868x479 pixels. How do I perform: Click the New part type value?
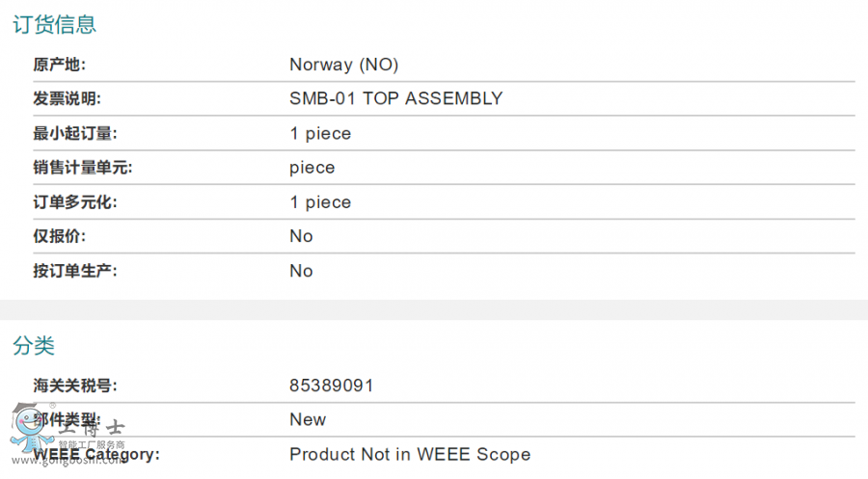[308, 419]
